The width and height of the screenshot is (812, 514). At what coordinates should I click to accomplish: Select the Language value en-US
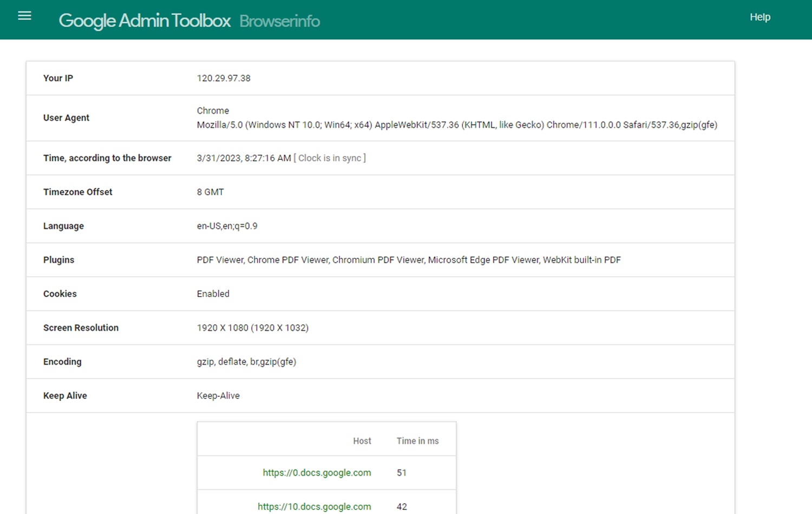tap(227, 226)
